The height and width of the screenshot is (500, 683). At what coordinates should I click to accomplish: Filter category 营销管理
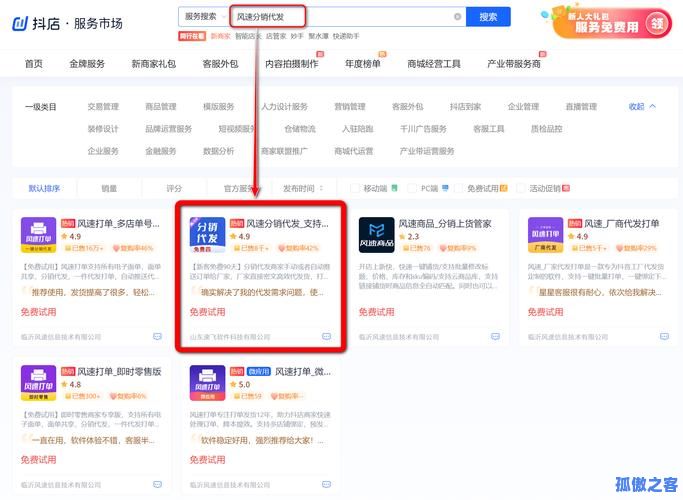(x=350, y=106)
